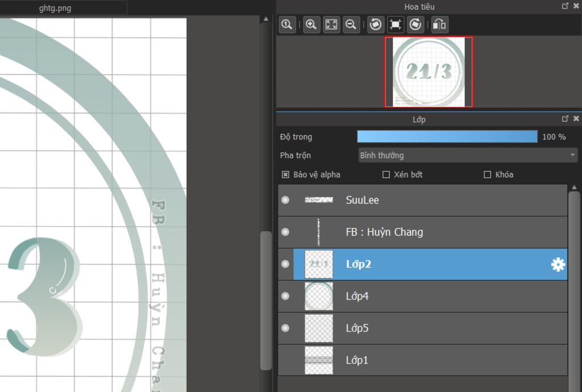The height and width of the screenshot is (392, 582).
Task: Rotate canvas view counterclockwise
Action: click(x=376, y=25)
